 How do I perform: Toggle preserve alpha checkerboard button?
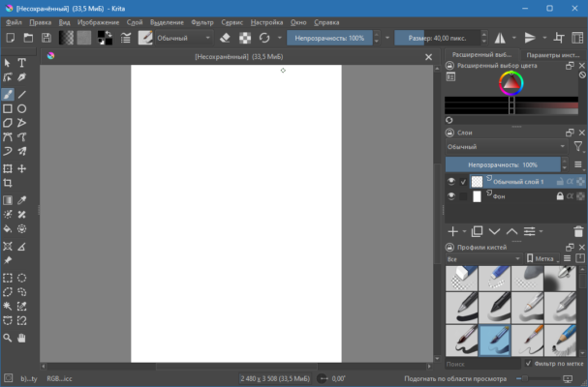pos(245,38)
